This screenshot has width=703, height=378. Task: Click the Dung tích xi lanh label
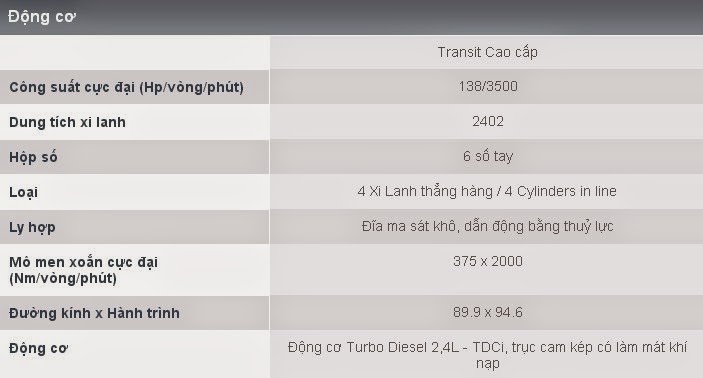(x=67, y=122)
